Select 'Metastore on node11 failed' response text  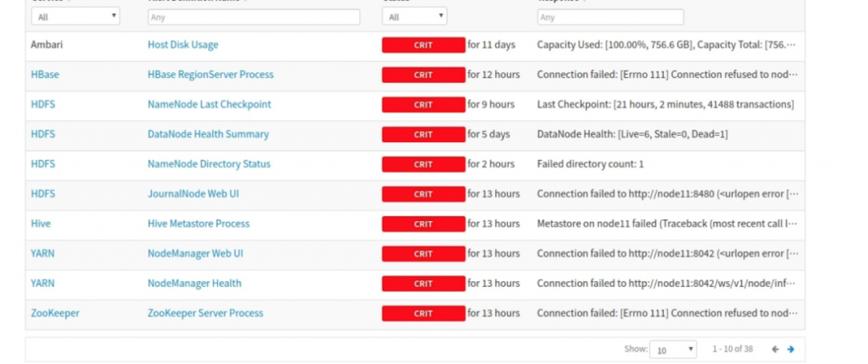point(667,224)
